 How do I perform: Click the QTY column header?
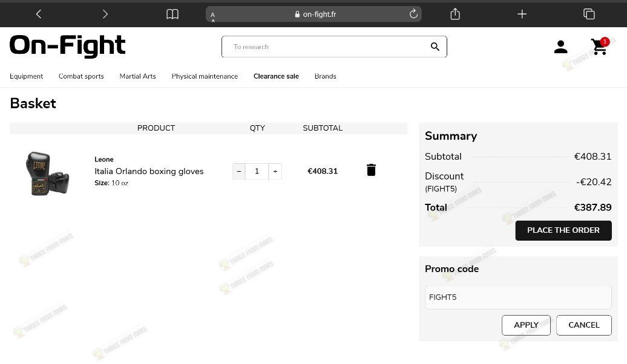258,128
